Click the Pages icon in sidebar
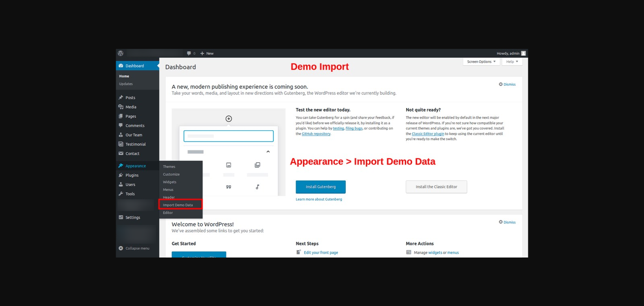 coord(121,116)
